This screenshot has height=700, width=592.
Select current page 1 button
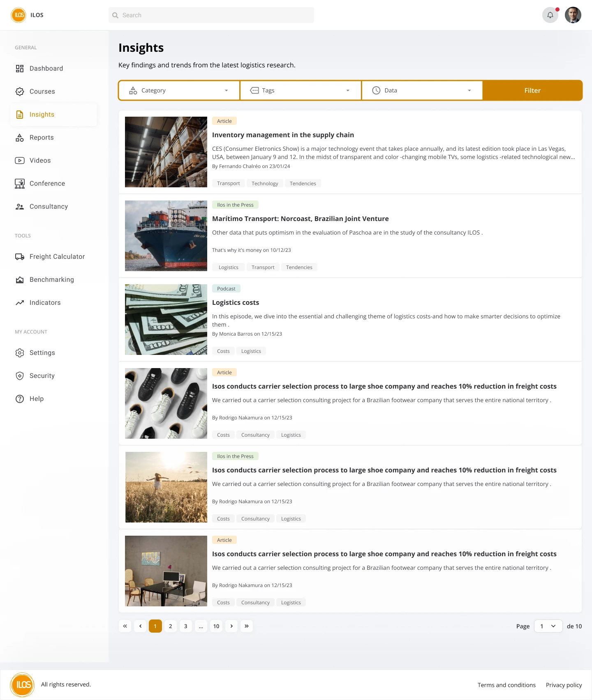pyautogui.click(x=155, y=626)
